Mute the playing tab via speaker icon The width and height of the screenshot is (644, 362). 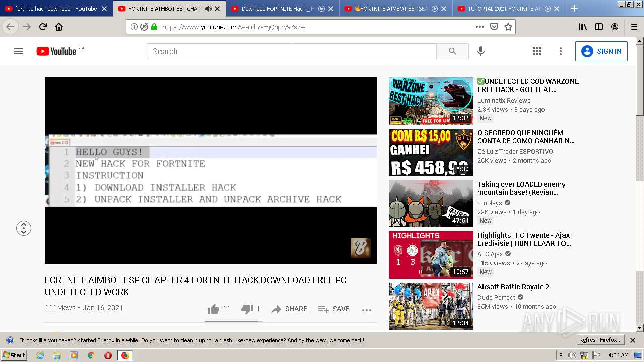tap(208, 9)
